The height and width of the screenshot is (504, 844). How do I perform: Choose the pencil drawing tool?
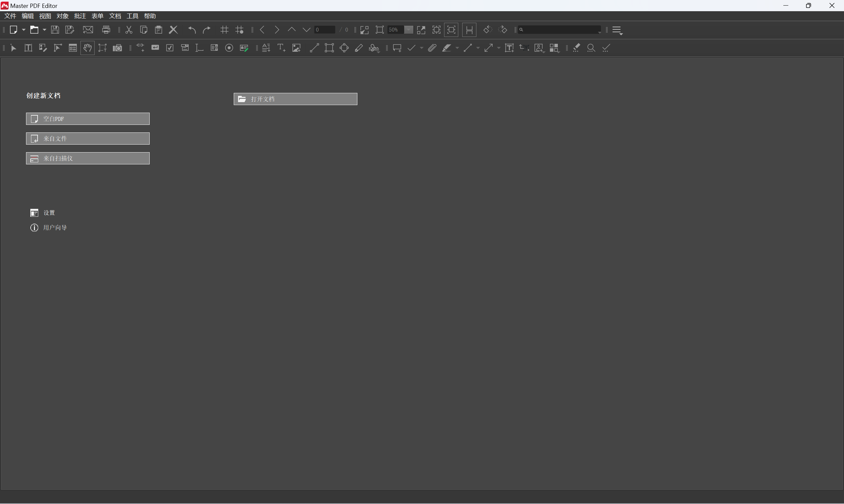(359, 48)
